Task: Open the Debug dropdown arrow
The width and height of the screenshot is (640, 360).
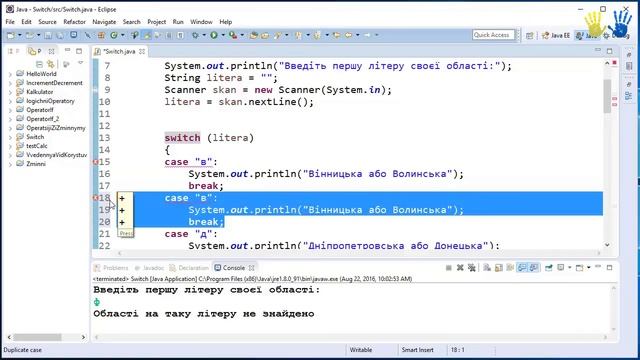Action: coord(204,36)
